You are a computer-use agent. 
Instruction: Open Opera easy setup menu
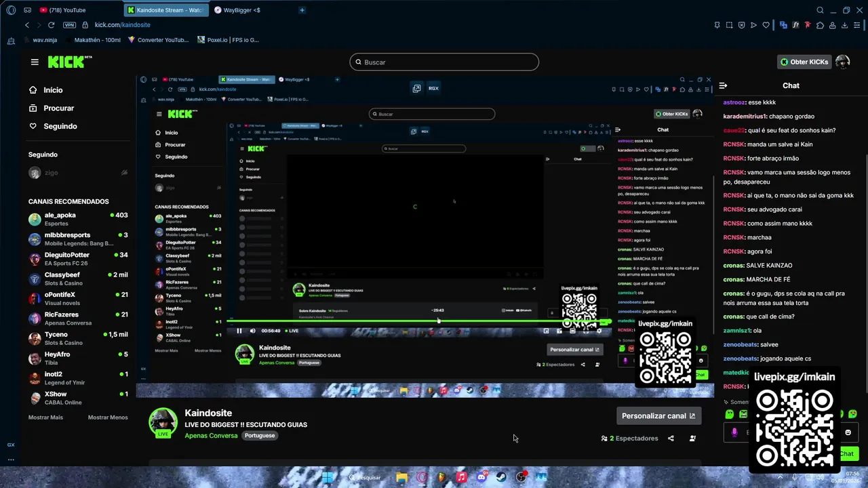pyautogui.click(x=857, y=25)
